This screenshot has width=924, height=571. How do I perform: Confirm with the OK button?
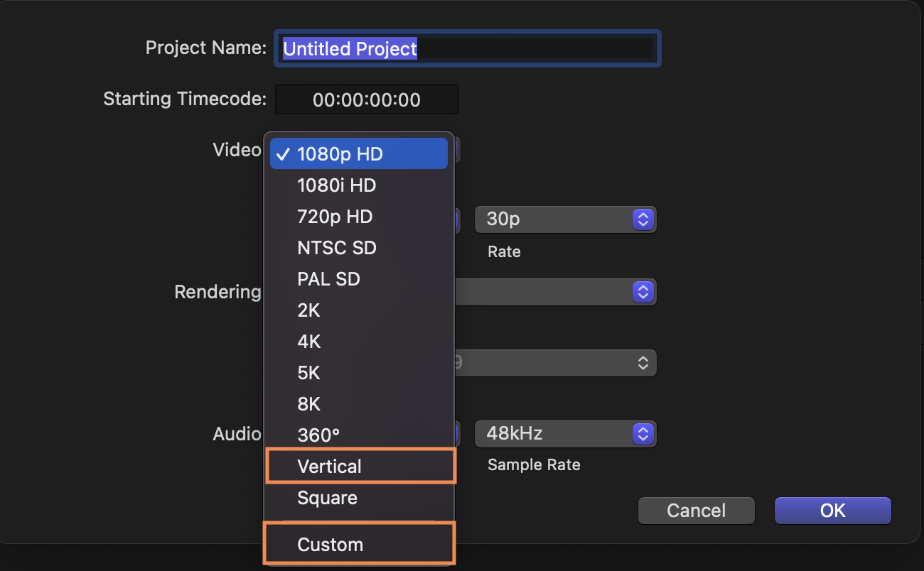pyautogui.click(x=832, y=511)
